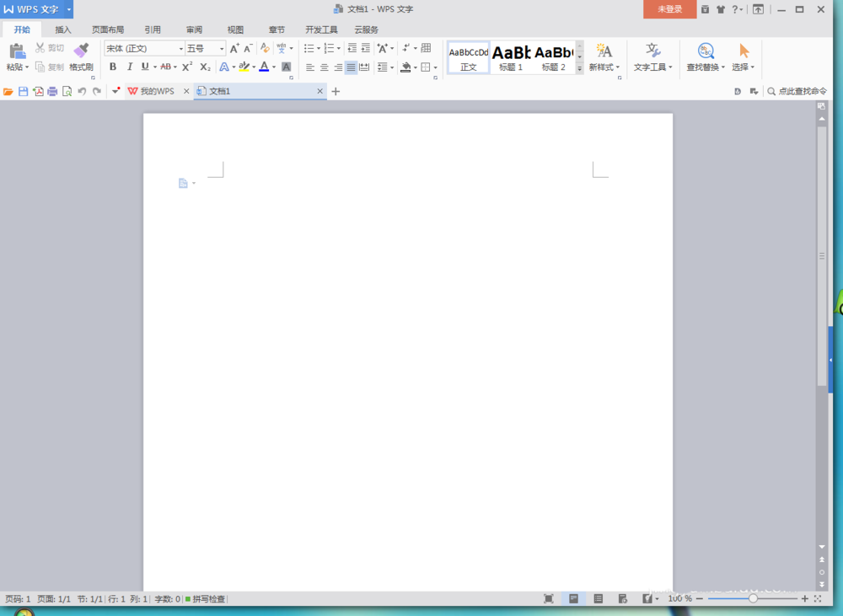843x616 pixels.
Task: Switch to the Insert (插入) ribbon tab
Action: 63,29
